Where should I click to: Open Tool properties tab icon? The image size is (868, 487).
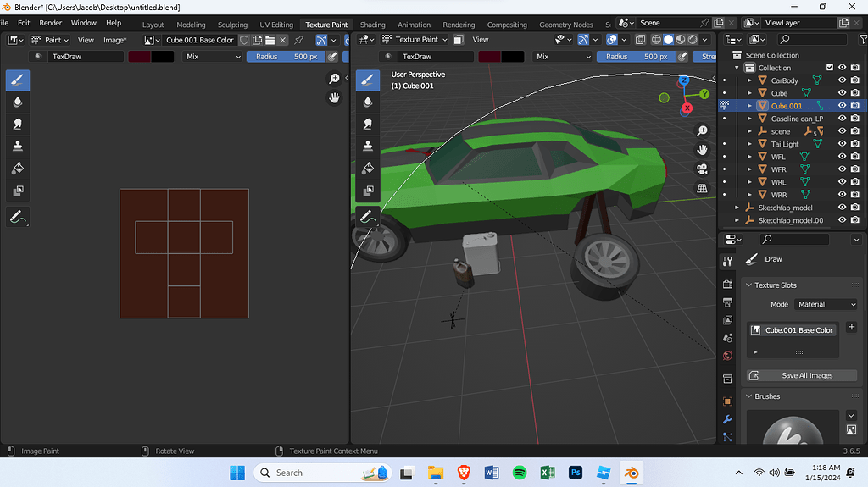727,262
